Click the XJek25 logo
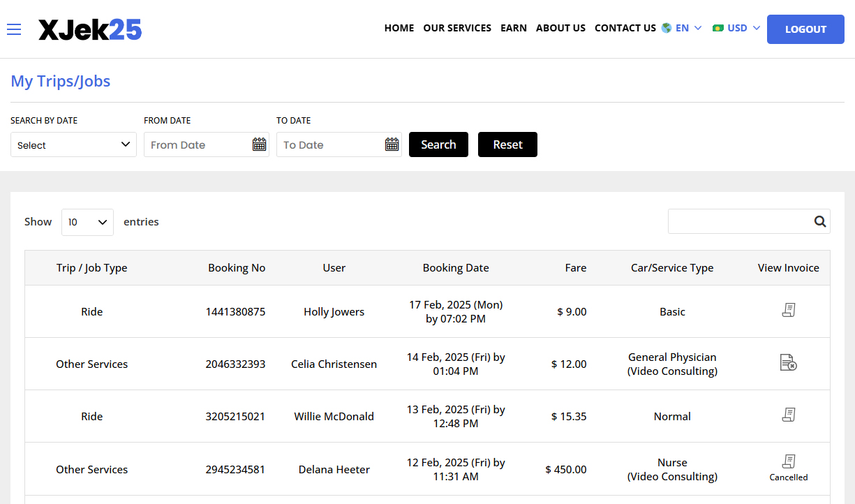Image resolution: width=855 pixels, height=504 pixels. pos(90,29)
